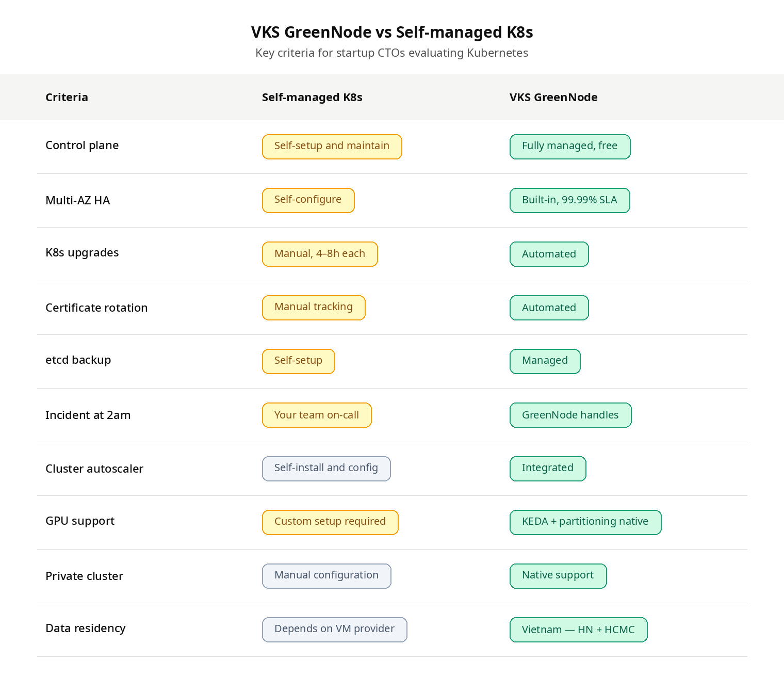Select the 'Self-setup' badge in etcd backup row

pyautogui.click(x=299, y=361)
